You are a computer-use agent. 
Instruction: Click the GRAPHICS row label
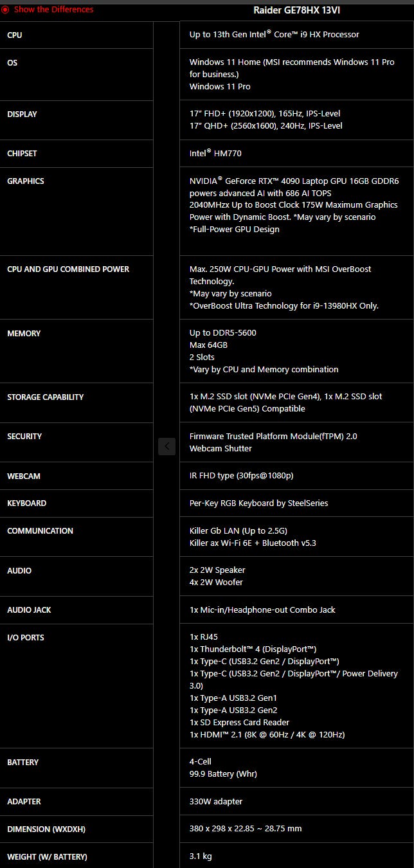point(26,181)
